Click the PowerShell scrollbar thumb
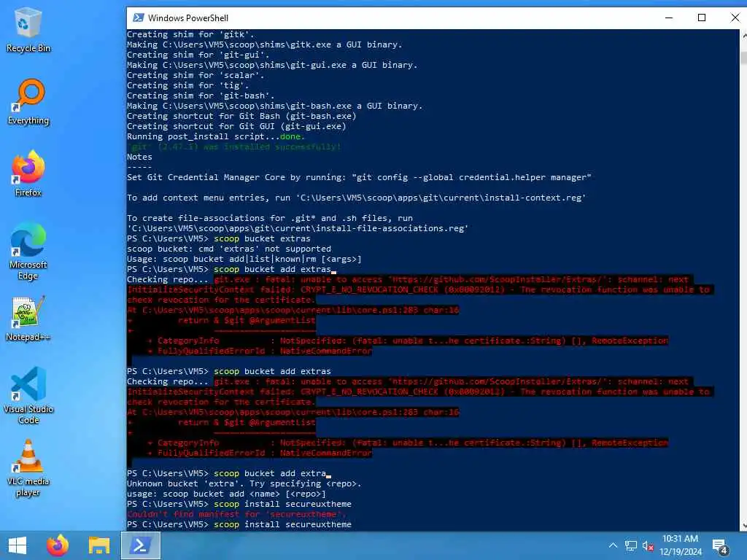Screen dimensions: 747x560 click(x=743, y=58)
